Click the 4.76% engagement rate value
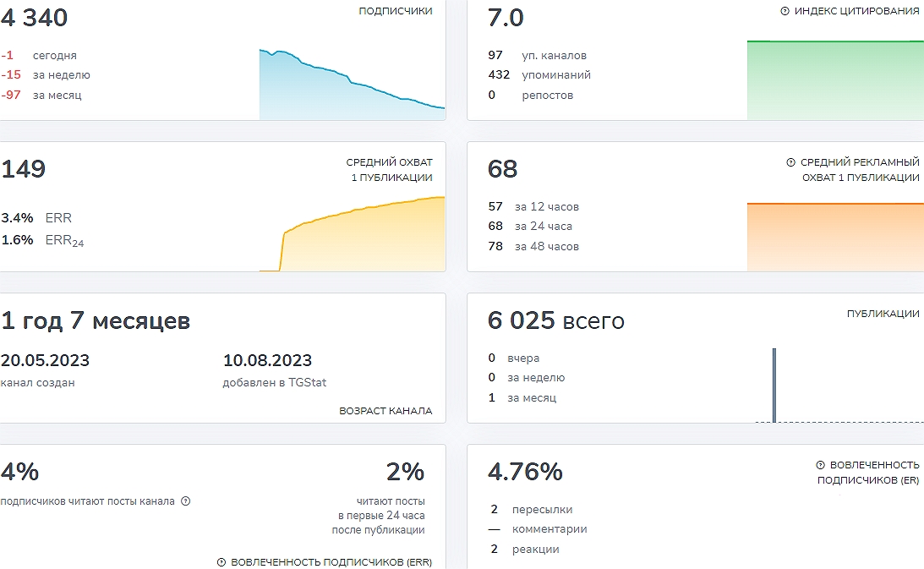Image resolution: width=924 pixels, height=569 pixels. (x=525, y=472)
